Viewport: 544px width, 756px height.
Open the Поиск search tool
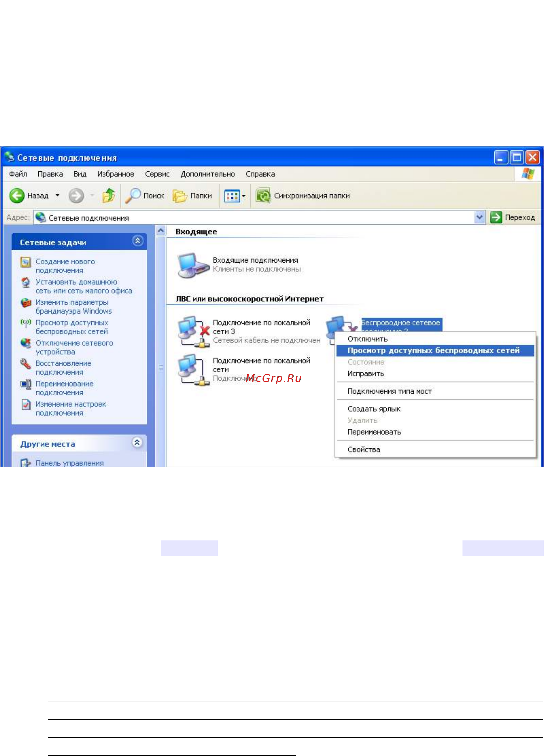[144, 196]
